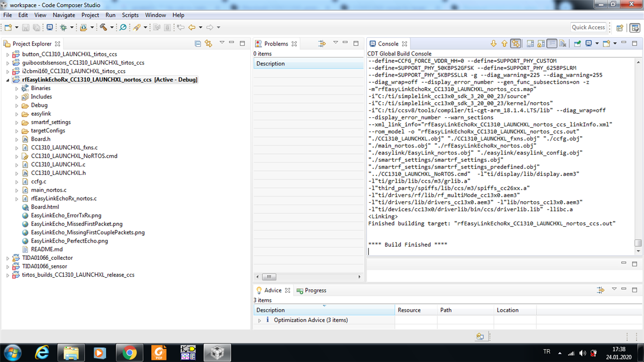Toggle Show Error Context in Console
The image size is (644, 362).
[x=516, y=43]
